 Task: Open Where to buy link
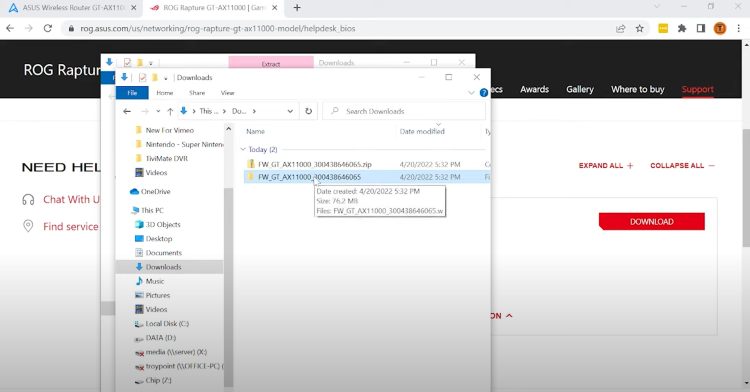pos(638,89)
